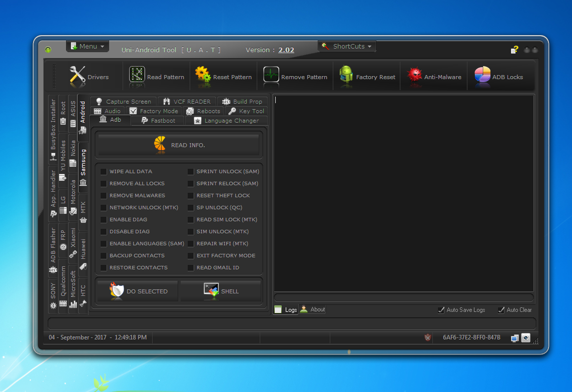572x392 pixels.
Task: Click the serial code 6AF6-37E2-8FF0-847B
Action: pos(471,337)
